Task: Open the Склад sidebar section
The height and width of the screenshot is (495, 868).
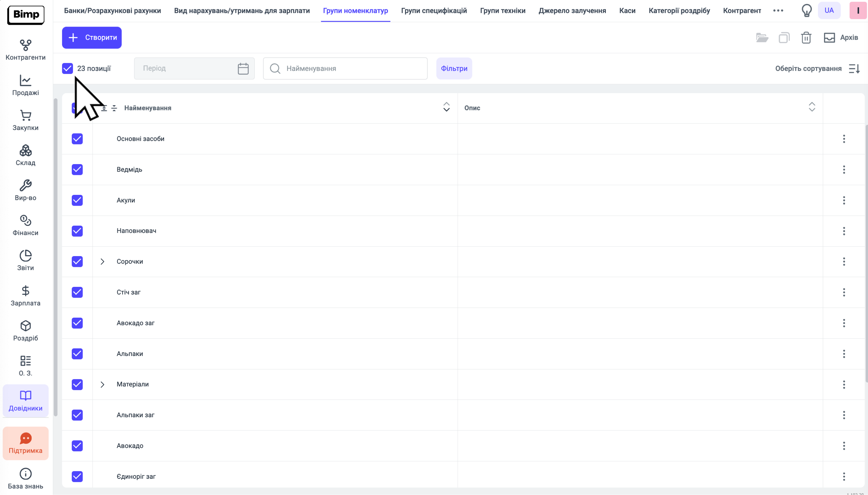Action: tap(26, 155)
